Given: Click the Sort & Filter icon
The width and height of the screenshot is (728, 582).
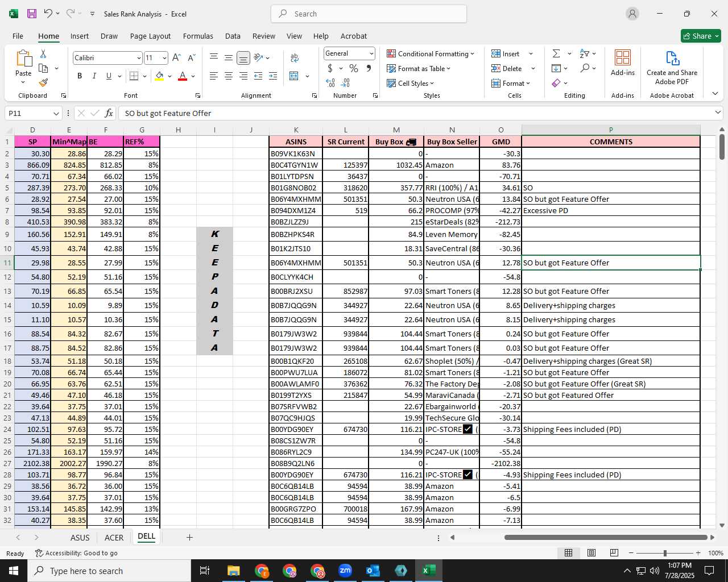Looking at the screenshot, I should click(585, 53).
